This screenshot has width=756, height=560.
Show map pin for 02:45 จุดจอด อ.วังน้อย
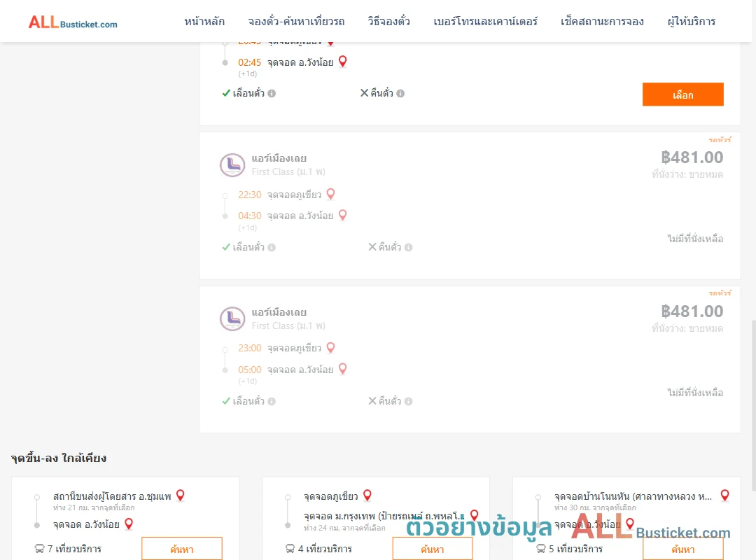[x=343, y=62]
